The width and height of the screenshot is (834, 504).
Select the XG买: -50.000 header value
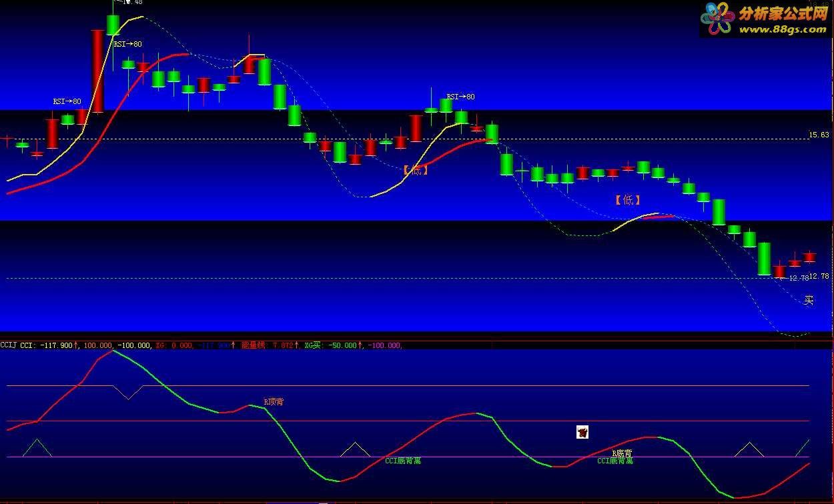[334, 345]
